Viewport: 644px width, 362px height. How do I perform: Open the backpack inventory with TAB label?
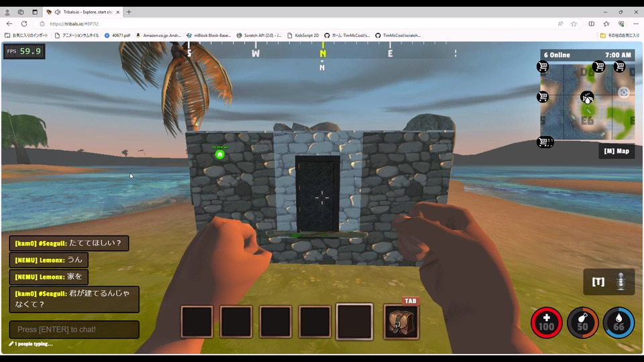401,321
